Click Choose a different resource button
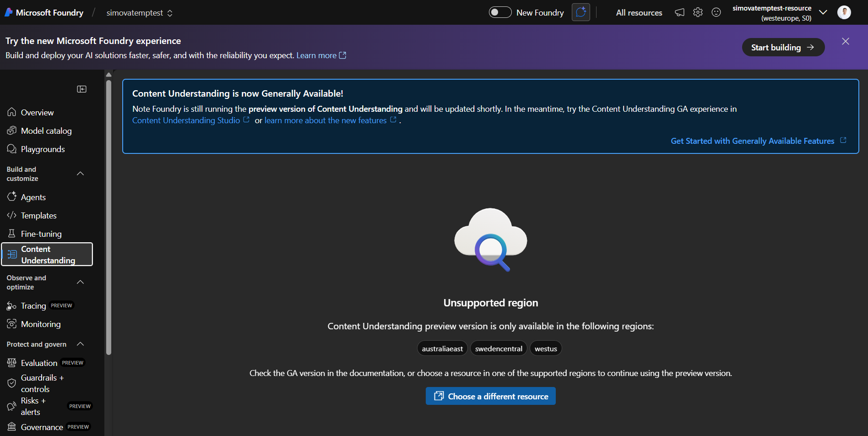868x436 pixels. 491,396
